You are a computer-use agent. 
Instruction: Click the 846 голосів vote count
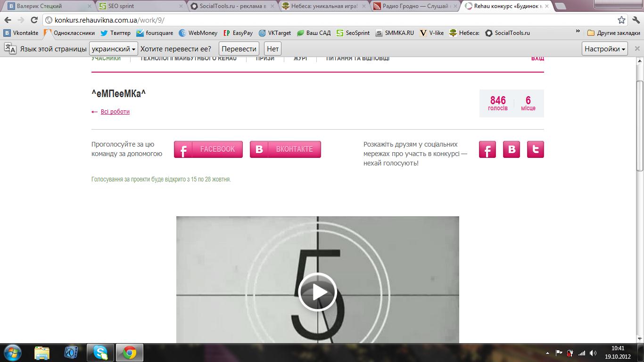(498, 103)
